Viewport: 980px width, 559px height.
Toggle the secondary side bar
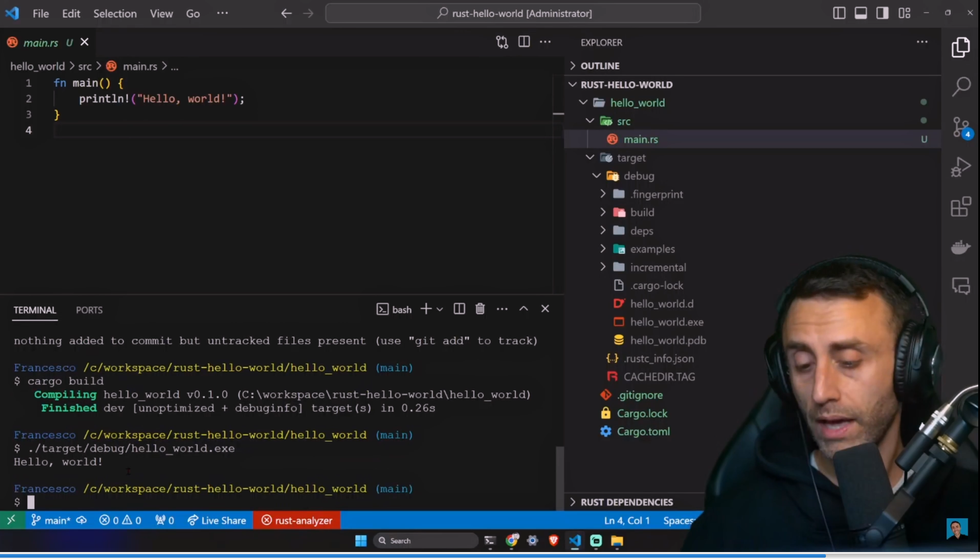tap(882, 13)
